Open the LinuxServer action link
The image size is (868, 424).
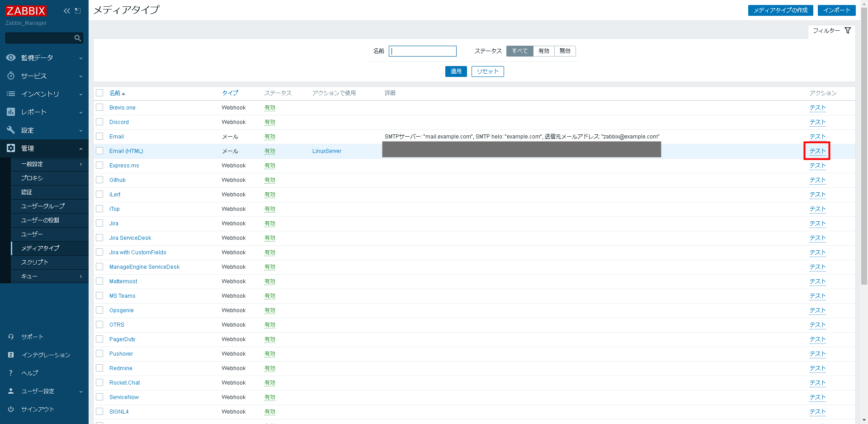tap(327, 151)
